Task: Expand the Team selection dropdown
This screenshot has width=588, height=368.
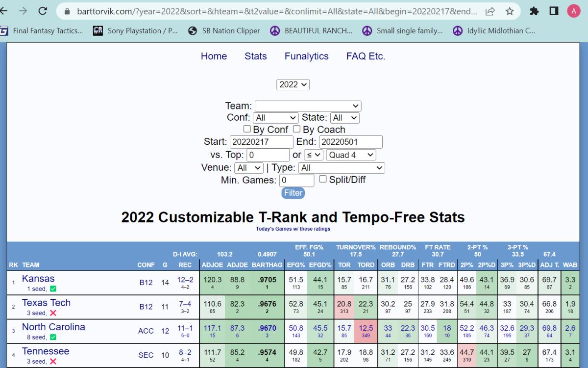Action: [308, 105]
